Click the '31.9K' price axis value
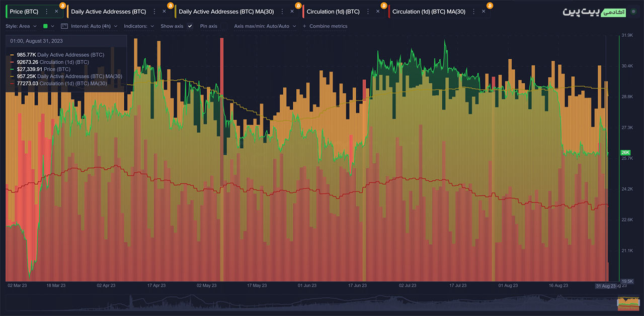The height and width of the screenshot is (316, 644). click(627, 35)
